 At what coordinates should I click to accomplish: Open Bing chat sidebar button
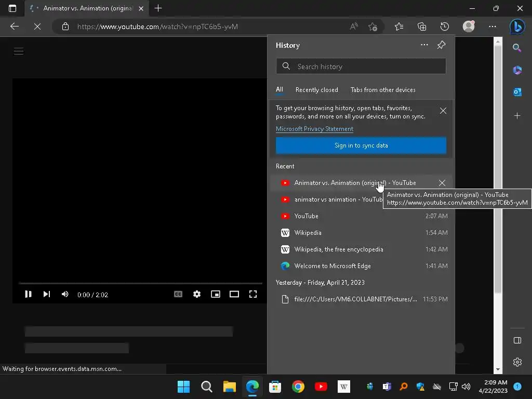tap(517, 26)
